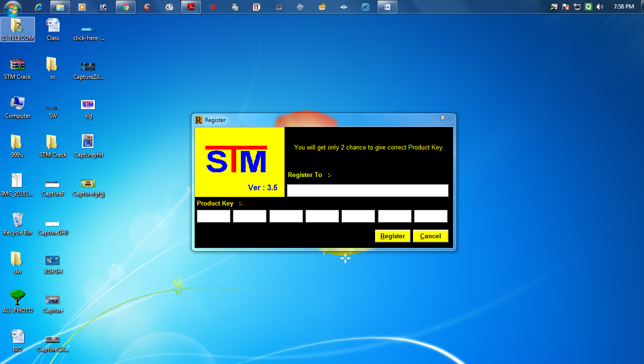Switch to Microsoft Word on the taskbar
This screenshot has height=364, width=644.
point(387,7)
